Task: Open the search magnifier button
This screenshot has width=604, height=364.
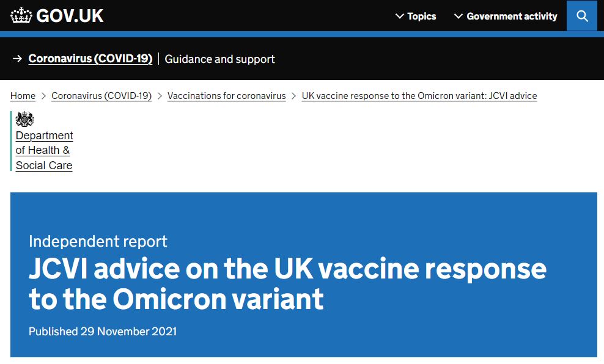Action: pos(582,16)
